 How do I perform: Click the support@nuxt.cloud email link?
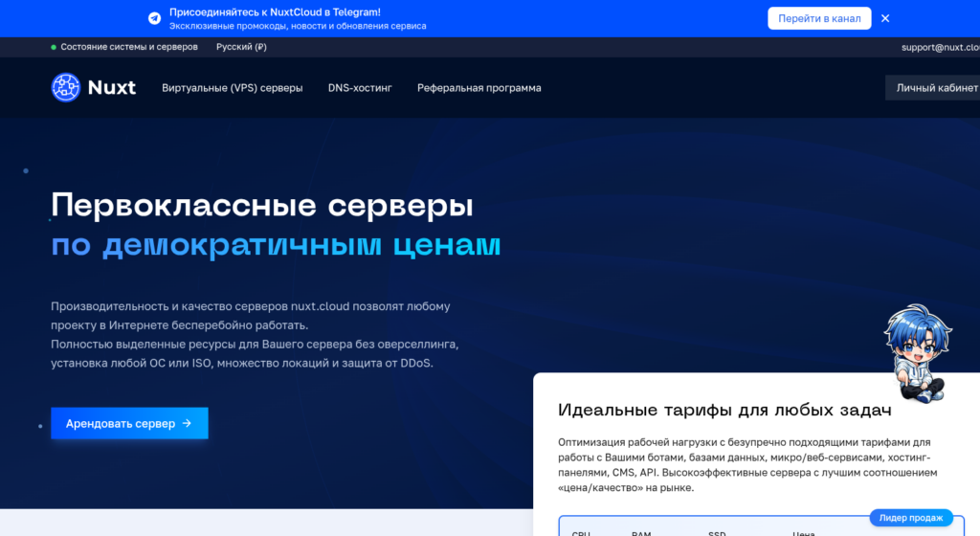pyautogui.click(x=941, y=47)
